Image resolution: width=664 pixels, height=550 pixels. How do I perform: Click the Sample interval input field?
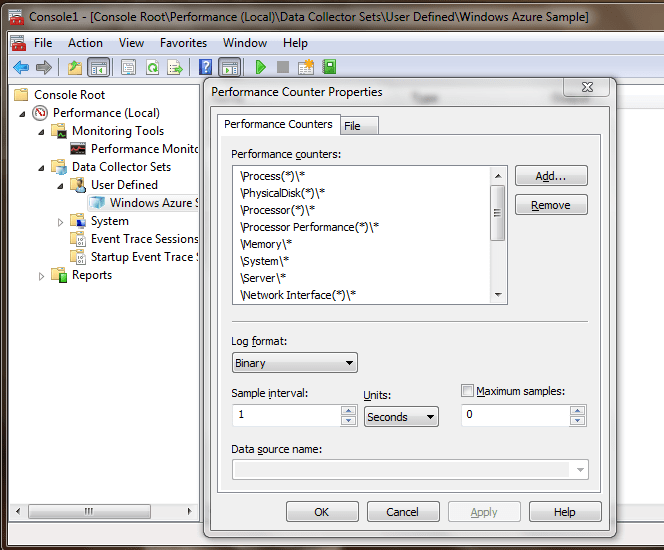pyautogui.click(x=286, y=415)
